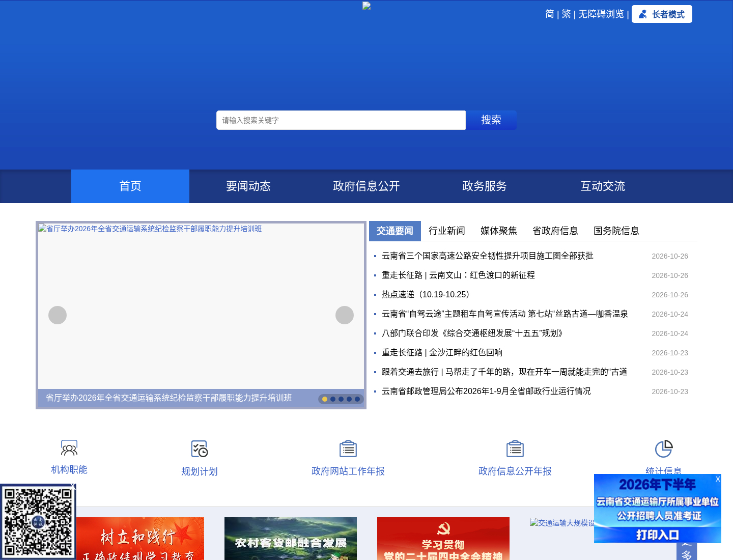Open the 自驾云途 租车自驾宣传活动 article
The height and width of the screenshot is (560, 733).
[x=505, y=314]
